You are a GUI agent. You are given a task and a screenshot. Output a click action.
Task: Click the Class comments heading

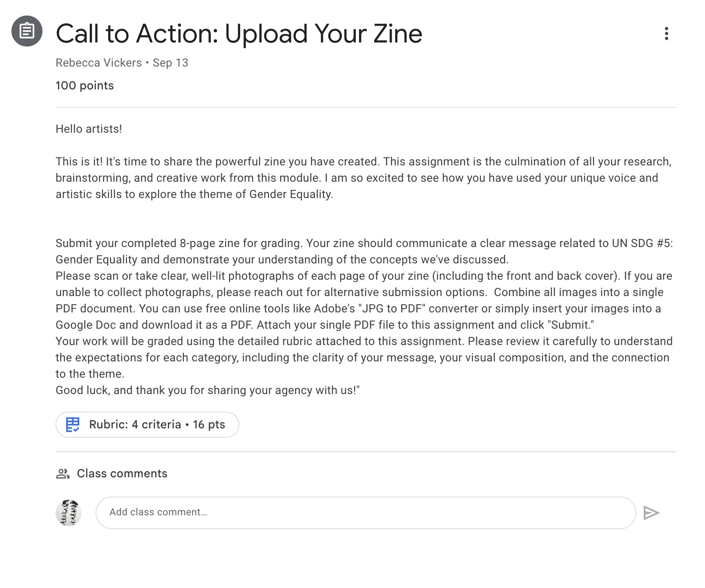(x=122, y=474)
